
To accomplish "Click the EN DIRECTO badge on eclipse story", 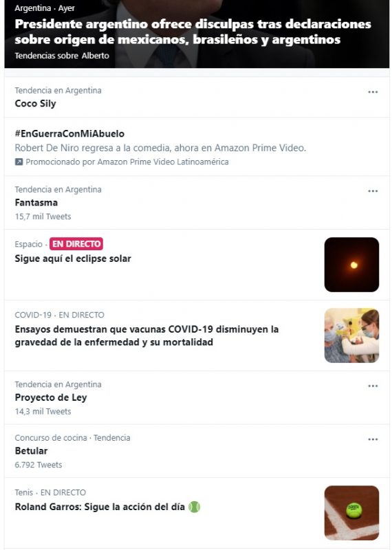I will (76, 244).
